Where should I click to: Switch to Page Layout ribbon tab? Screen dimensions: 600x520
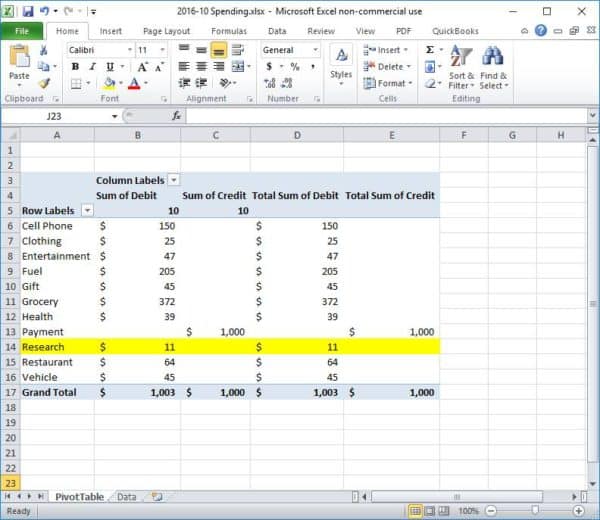(166, 31)
